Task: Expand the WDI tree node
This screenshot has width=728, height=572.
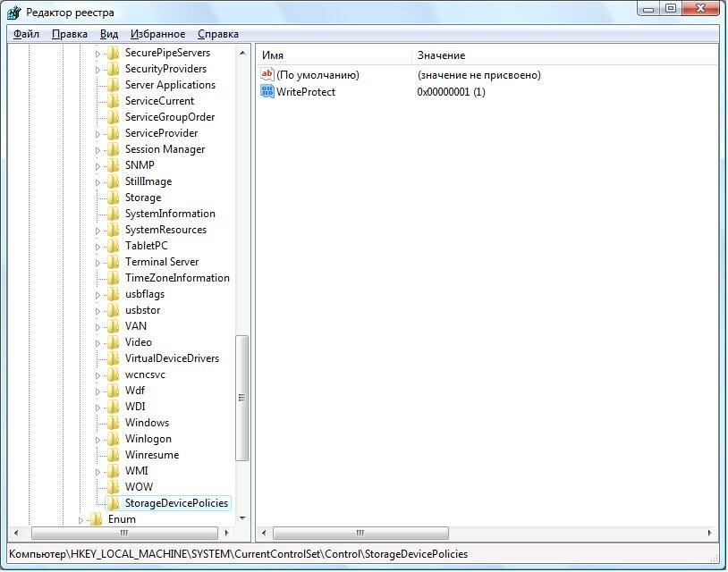Action: click(97, 408)
